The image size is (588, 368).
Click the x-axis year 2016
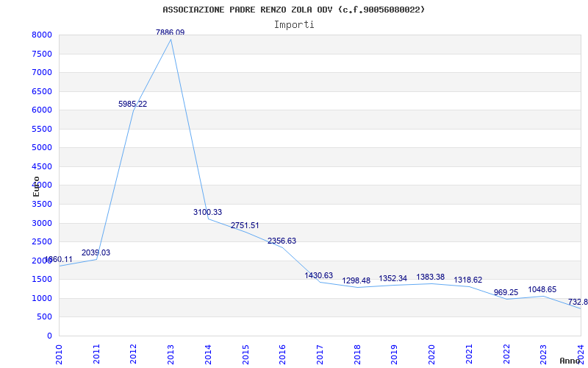click(x=282, y=355)
